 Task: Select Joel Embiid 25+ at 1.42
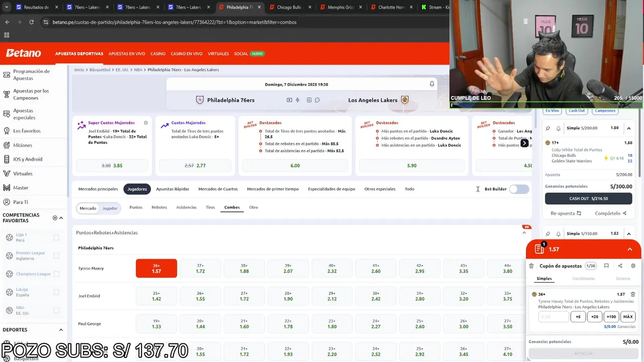click(x=156, y=296)
